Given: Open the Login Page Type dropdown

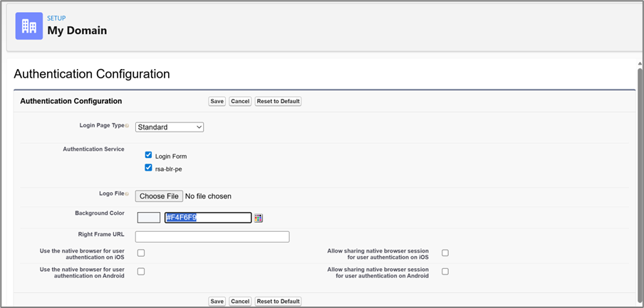Looking at the screenshot, I should pyautogui.click(x=170, y=127).
